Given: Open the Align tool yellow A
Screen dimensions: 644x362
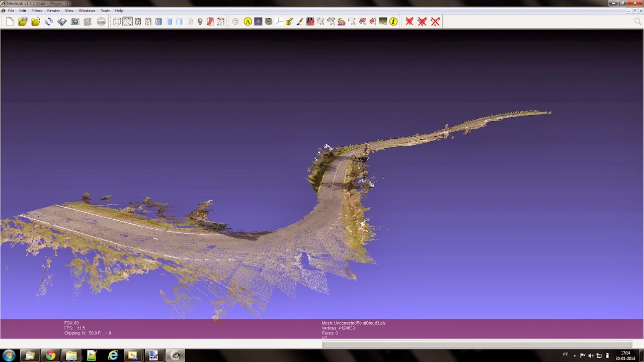Looking at the screenshot, I should click(x=248, y=22).
